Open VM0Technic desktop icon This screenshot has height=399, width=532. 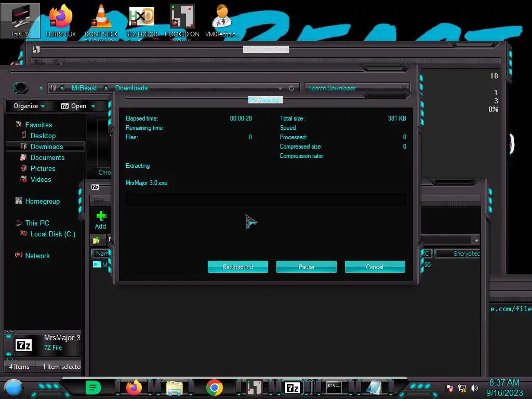point(222,21)
